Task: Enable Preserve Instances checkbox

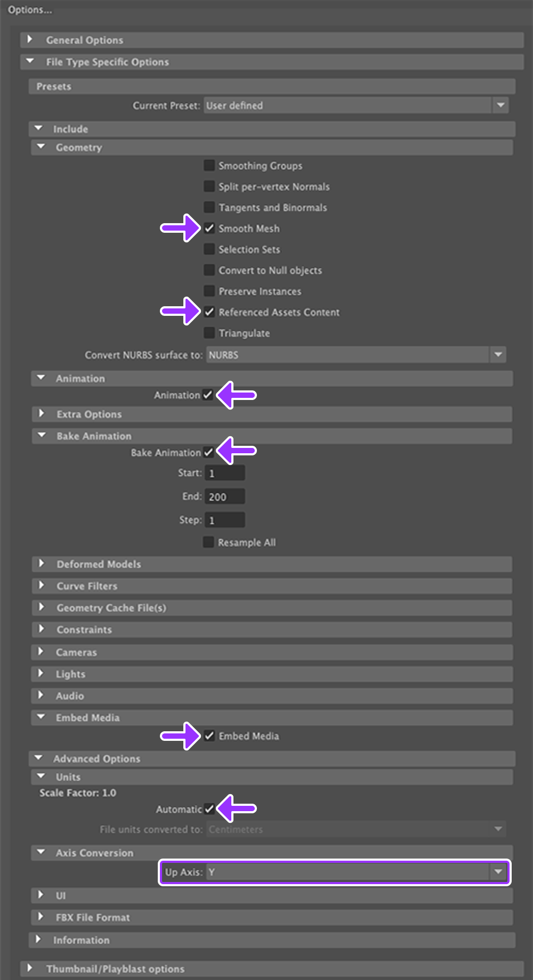Action: tap(209, 291)
